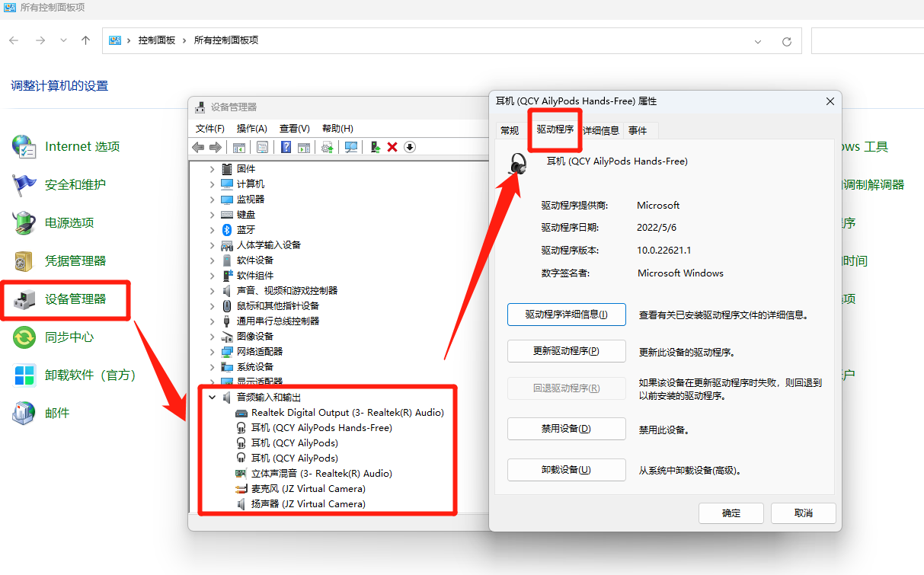
Task: Expand the 软件设备 tree node
Action: (213, 260)
